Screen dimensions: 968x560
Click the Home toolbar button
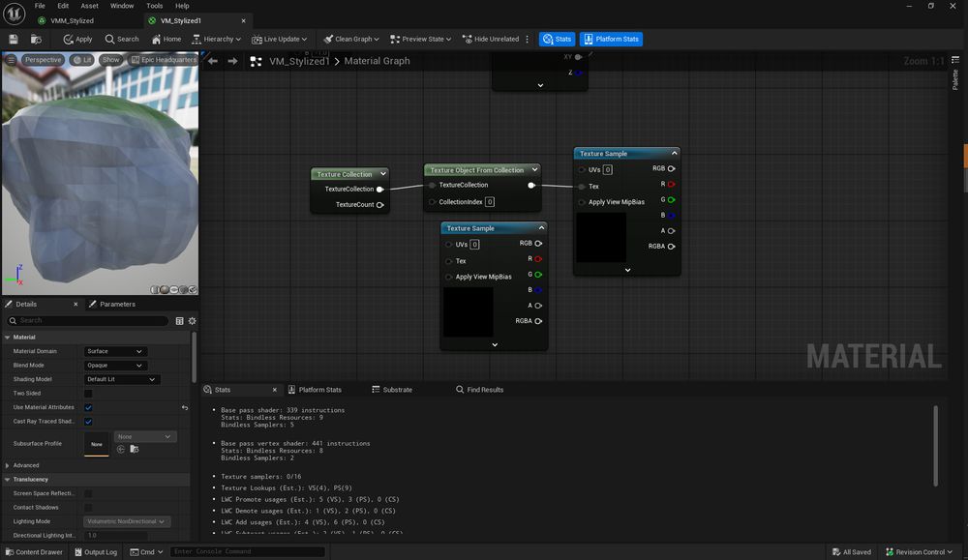coord(166,39)
